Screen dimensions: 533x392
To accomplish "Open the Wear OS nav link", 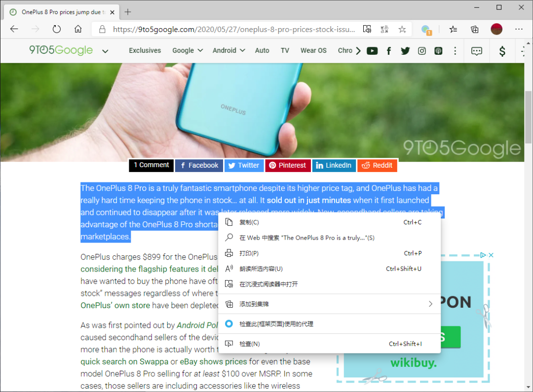I will click(x=313, y=51).
